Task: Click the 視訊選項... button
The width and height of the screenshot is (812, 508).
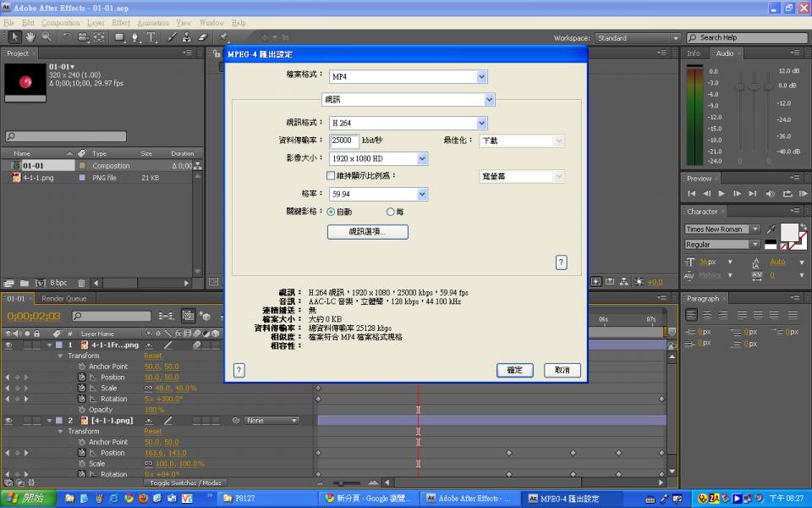Action: click(367, 231)
